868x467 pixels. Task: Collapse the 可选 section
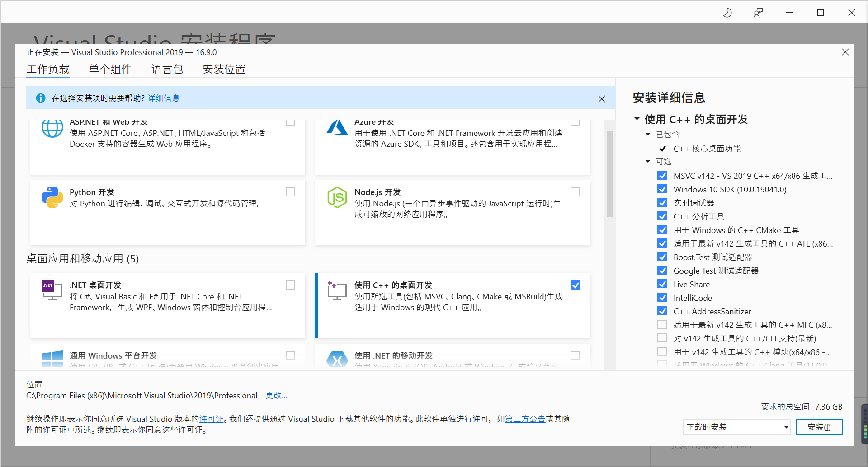(x=648, y=161)
